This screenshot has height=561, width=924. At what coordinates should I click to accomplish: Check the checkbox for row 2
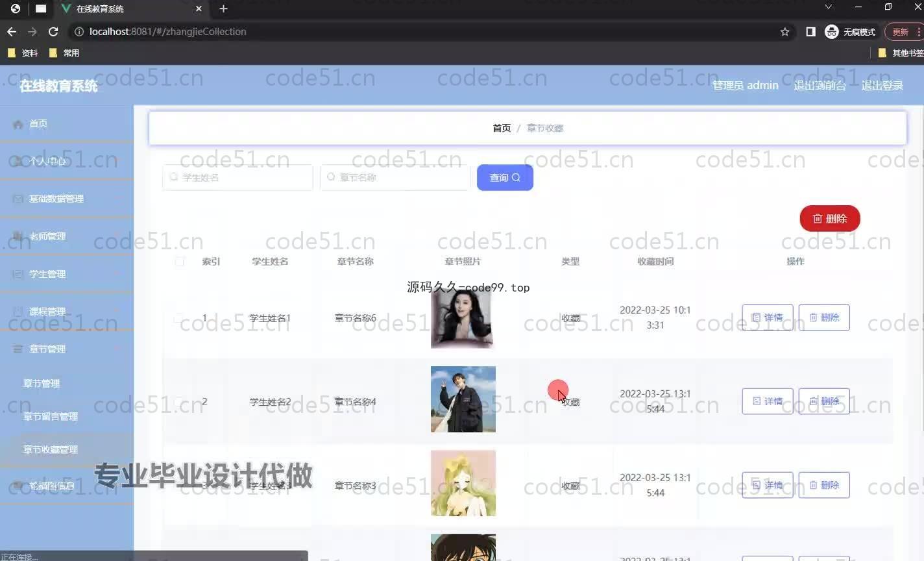(x=178, y=402)
